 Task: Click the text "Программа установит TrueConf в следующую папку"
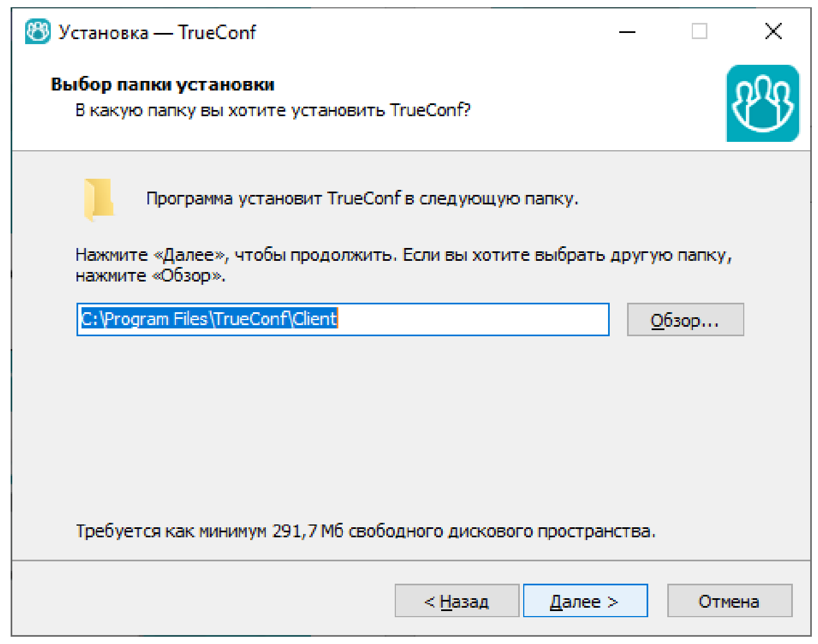[x=362, y=199]
